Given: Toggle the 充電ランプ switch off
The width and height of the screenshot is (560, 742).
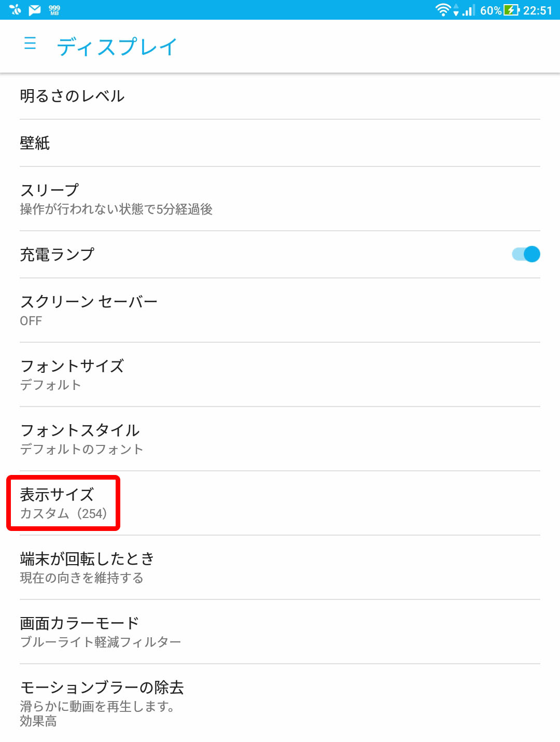Looking at the screenshot, I should [526, 254].
